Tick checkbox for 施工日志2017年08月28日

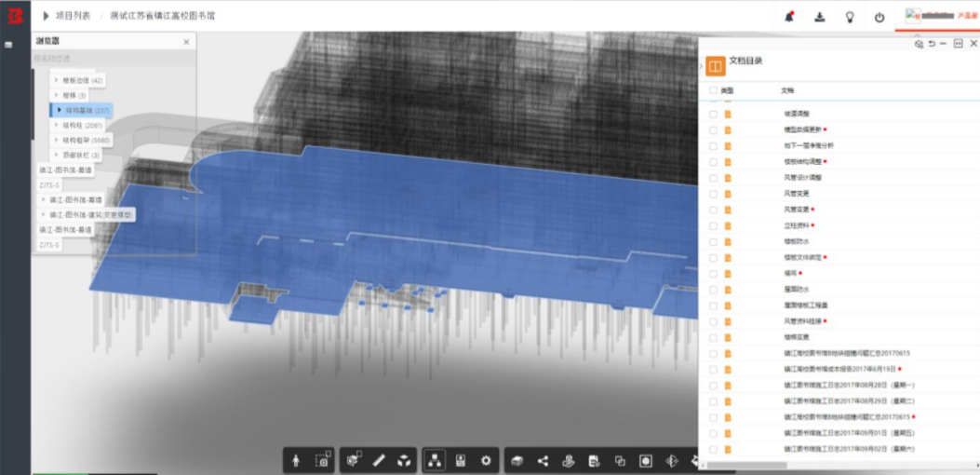(x=713, y=385)
